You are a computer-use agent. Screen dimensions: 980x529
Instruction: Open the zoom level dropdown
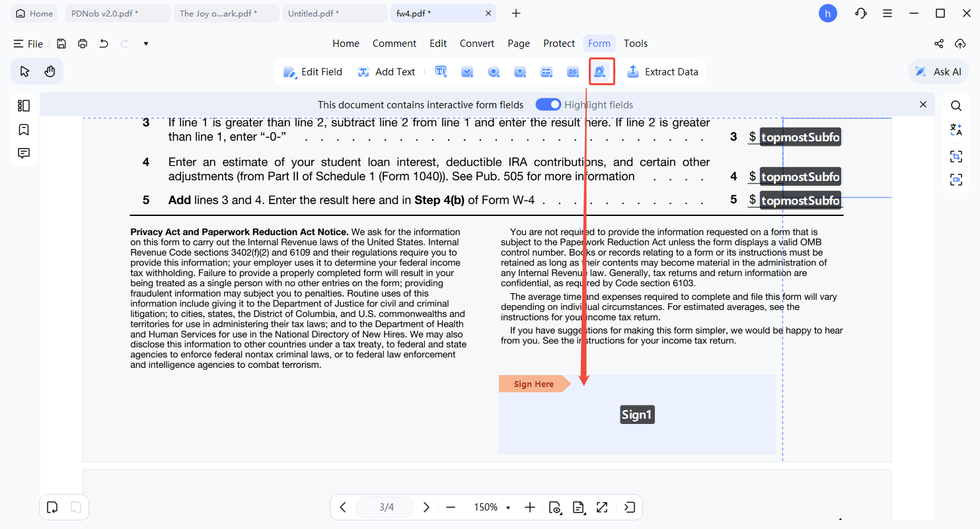(492, 507)
